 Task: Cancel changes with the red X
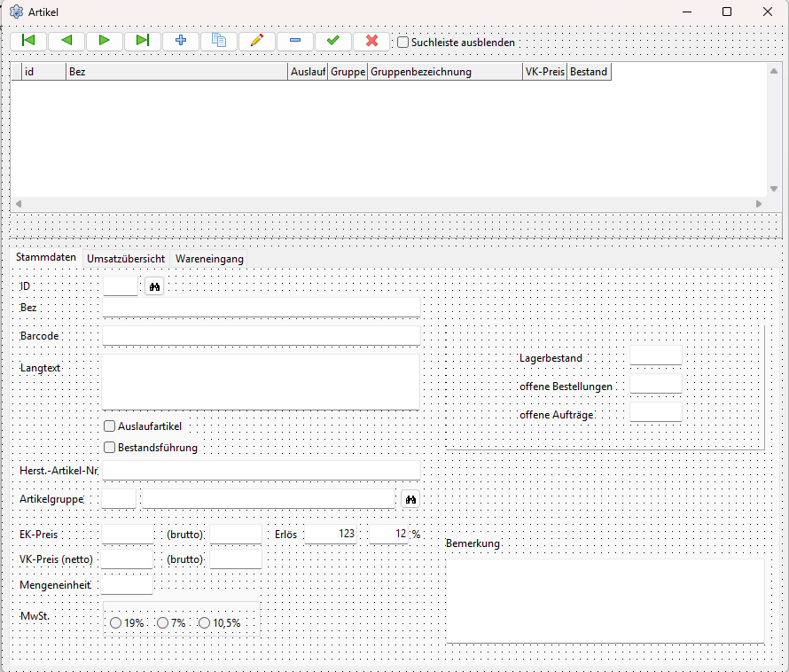point(371,41)
